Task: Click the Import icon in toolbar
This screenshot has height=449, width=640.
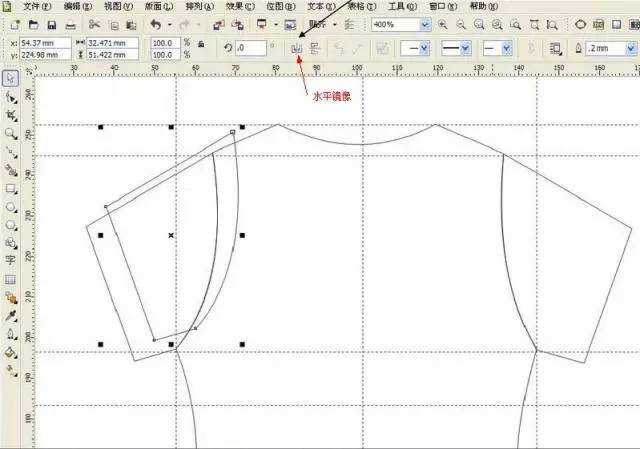Action: click(218, 23)
